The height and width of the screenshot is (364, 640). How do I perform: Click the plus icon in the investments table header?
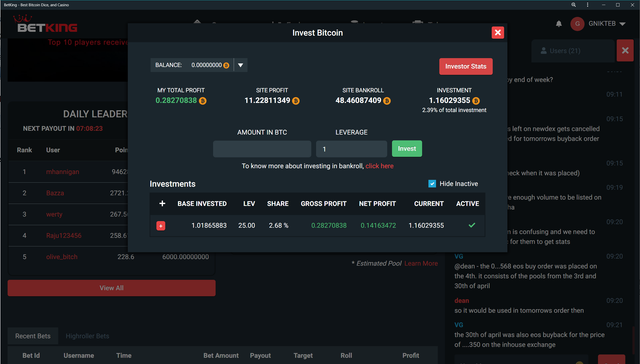(x=162, y=203)
